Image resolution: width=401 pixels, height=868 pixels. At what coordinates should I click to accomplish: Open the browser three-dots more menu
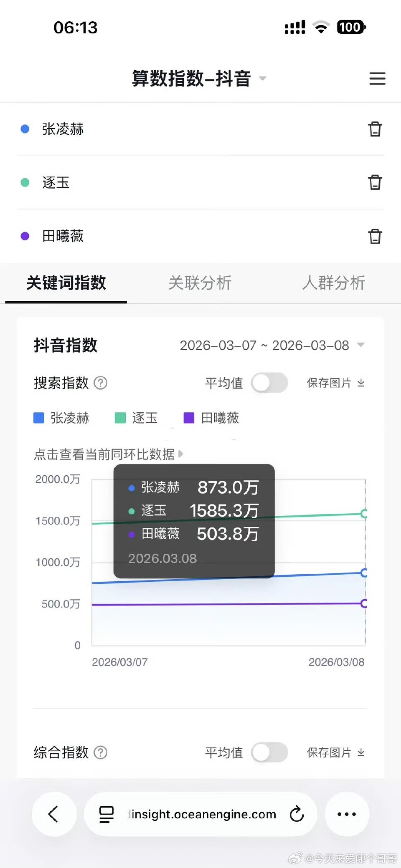[347, 814]
